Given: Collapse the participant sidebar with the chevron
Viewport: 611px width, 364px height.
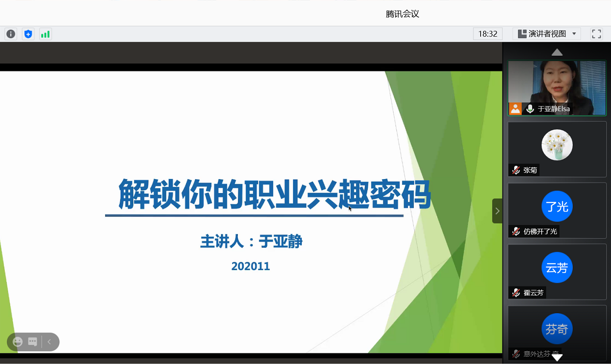Looking at the screenshot, I should point(497,211).
